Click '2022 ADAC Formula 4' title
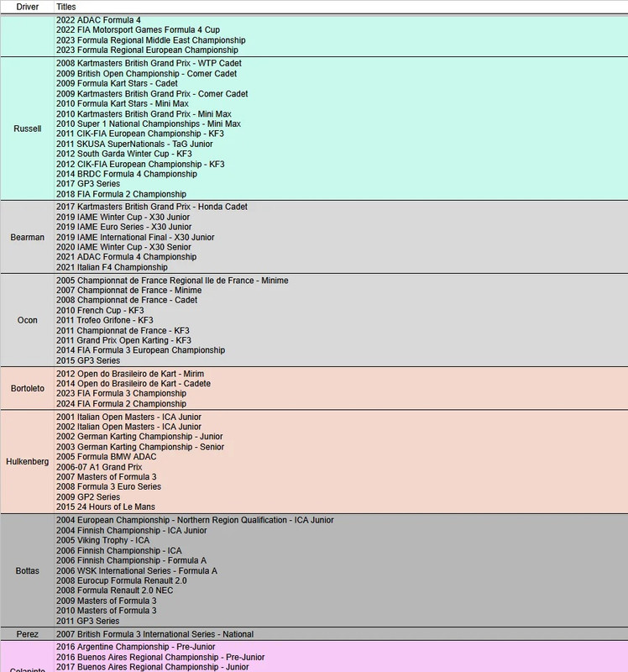The height and width of the screenshot is (672, 628). pyautogui.click(x=98, y=20)
